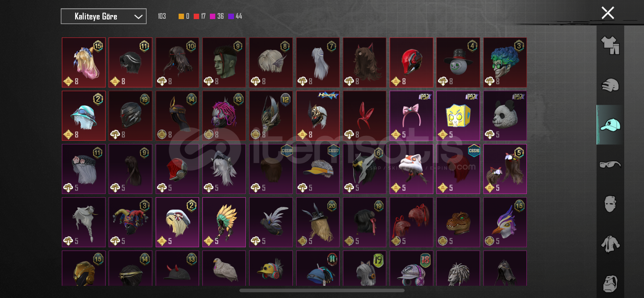644x298 pixels.
Task: Select the cap headwear category icon
Action: coord(610,125)
